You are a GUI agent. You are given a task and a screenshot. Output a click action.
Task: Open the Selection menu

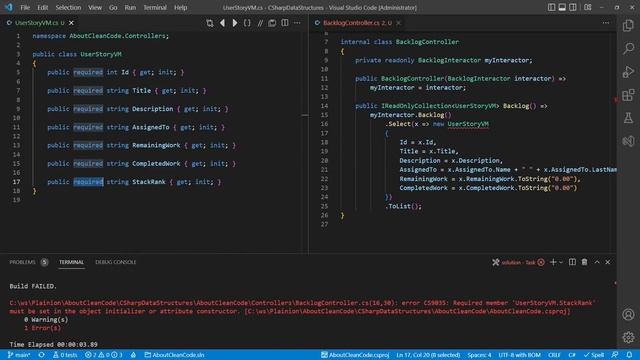point(68,7)
